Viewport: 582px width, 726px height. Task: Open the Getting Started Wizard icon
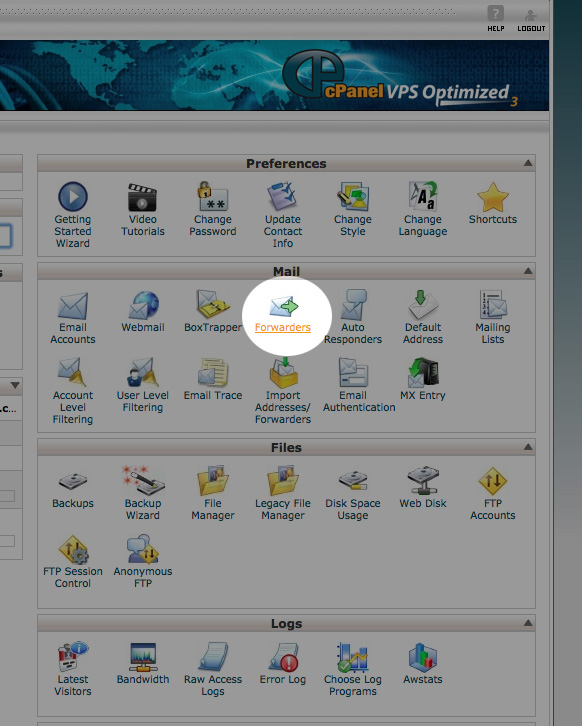click(x=73, y=196)
